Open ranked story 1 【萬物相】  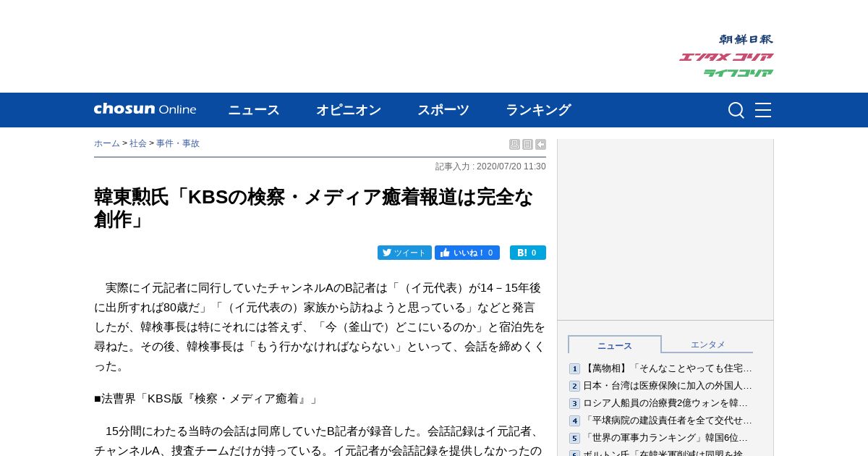[668, 368]
